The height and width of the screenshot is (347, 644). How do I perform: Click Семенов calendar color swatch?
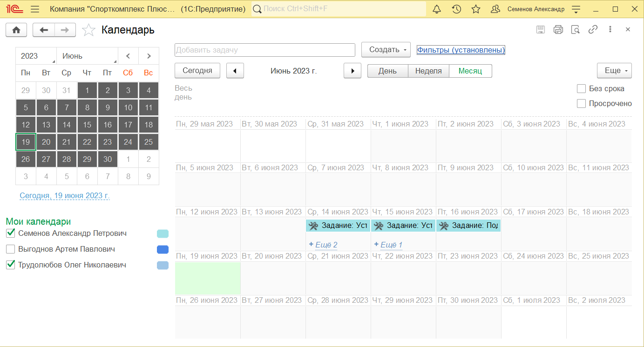[163, 234]
